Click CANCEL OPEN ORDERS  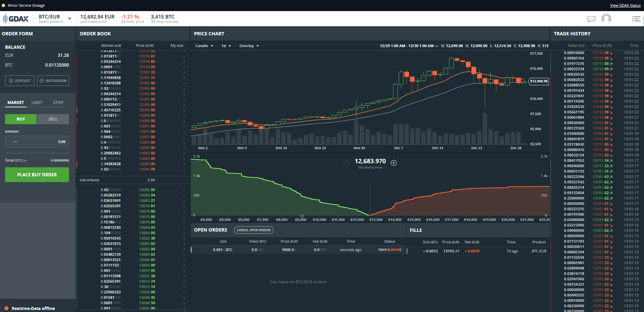click(x=253, y=230)
